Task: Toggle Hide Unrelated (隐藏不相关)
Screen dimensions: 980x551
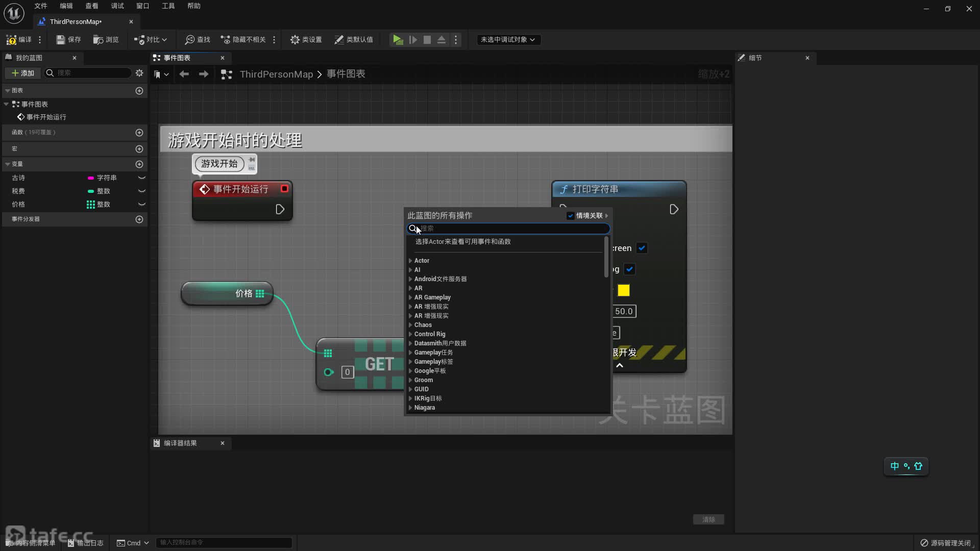Action: (243, 39)
